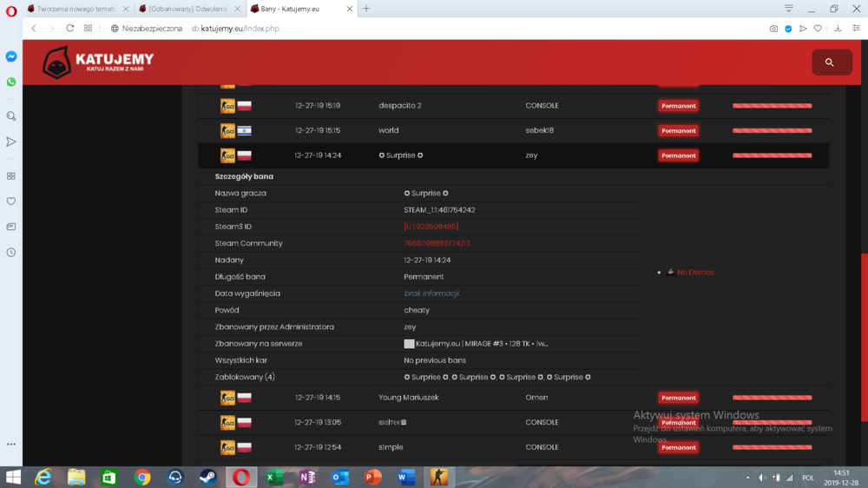Click the Katujemy logo
The width and height of the screenshot is (868, 488).
click(99, 62)
